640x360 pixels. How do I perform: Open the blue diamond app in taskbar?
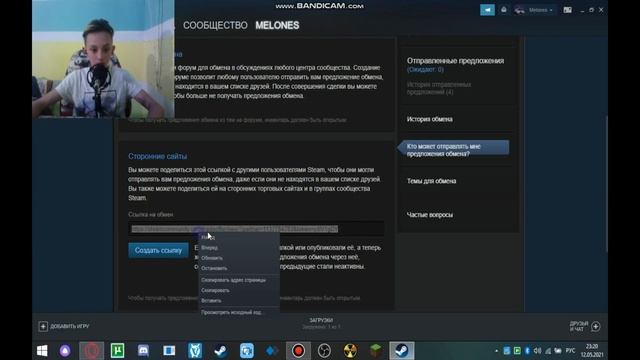(x=272, y=351)
